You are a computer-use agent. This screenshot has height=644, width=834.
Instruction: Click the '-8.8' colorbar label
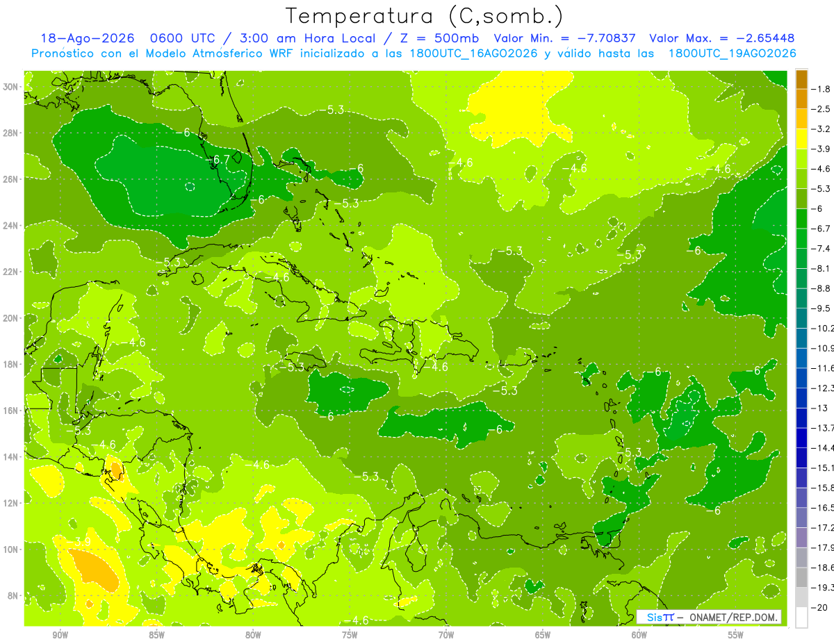pyautogui.click(x=821, y=288)
